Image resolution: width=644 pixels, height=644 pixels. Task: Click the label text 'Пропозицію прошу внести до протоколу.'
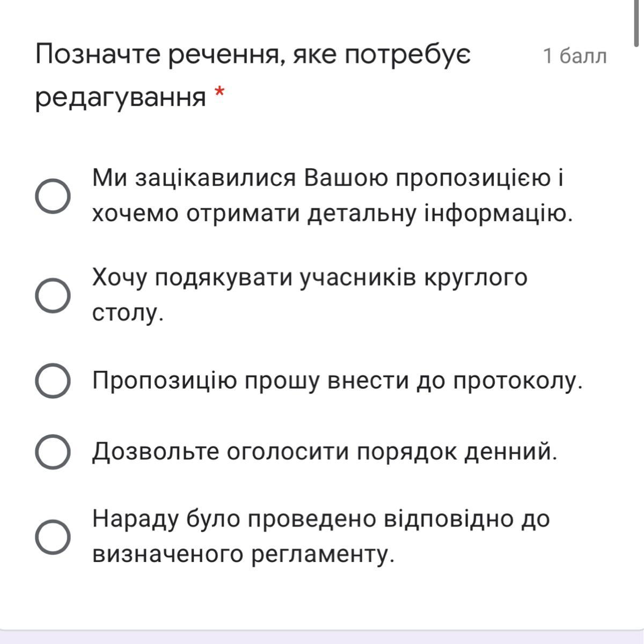click(337, 380)
